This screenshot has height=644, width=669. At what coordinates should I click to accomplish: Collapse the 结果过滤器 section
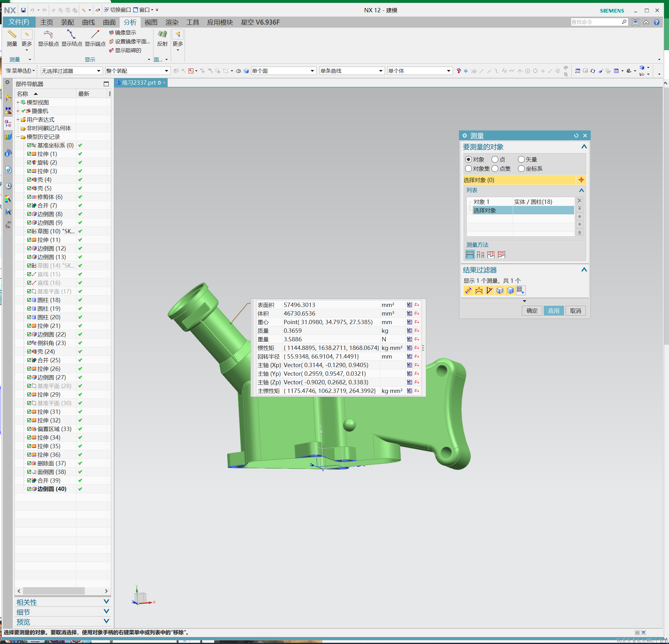click(x=584, y=270)
